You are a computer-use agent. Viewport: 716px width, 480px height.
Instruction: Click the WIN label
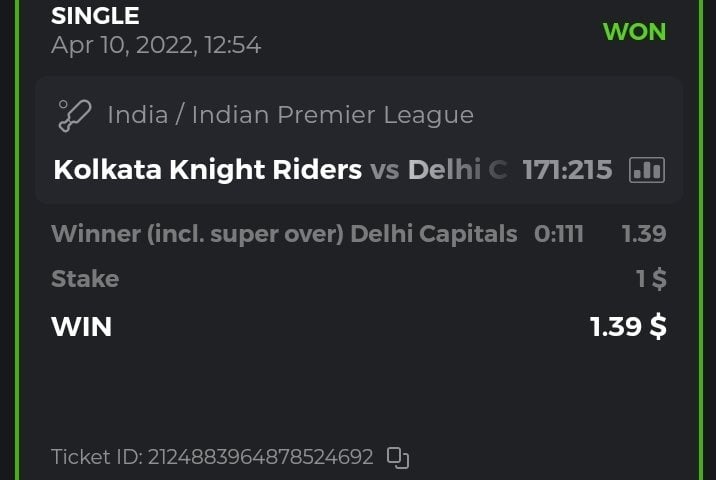coord(82,326)
